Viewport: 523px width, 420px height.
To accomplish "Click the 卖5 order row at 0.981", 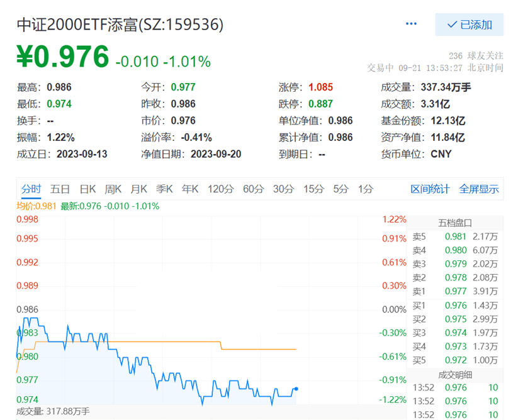I will click(x=455, y=236).
